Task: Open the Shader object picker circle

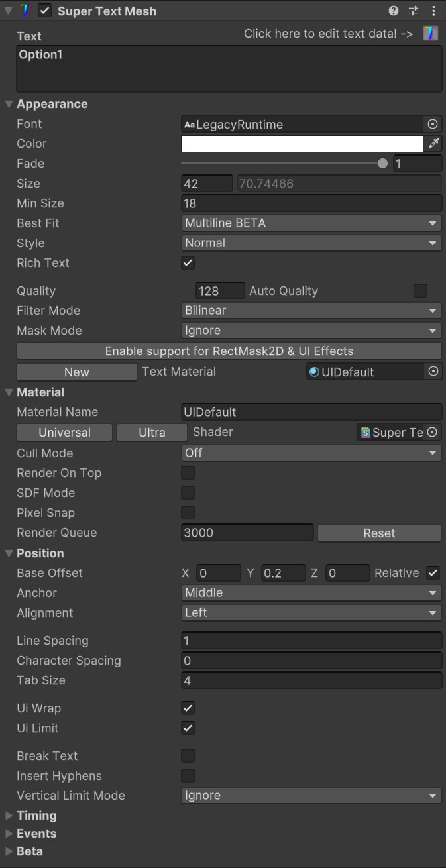Action: tap(432, 432)
